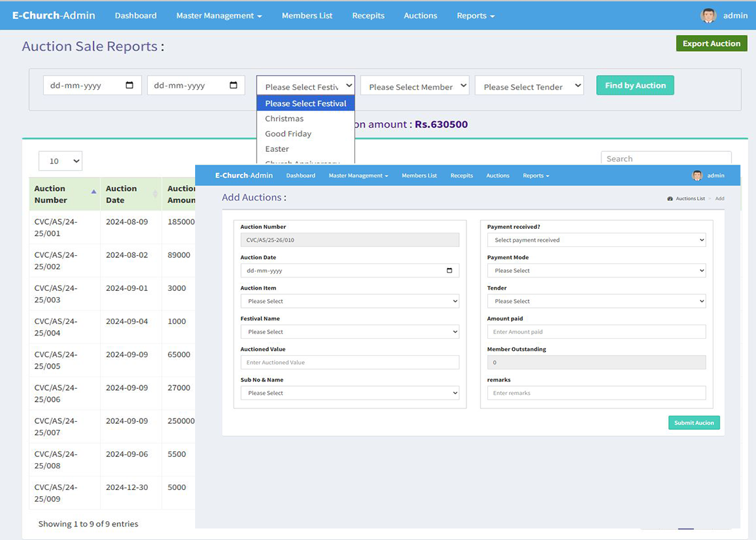The image size is (756, 540).
Task: Click admin avatar in Add Auctions header
Action: point(697,175)
